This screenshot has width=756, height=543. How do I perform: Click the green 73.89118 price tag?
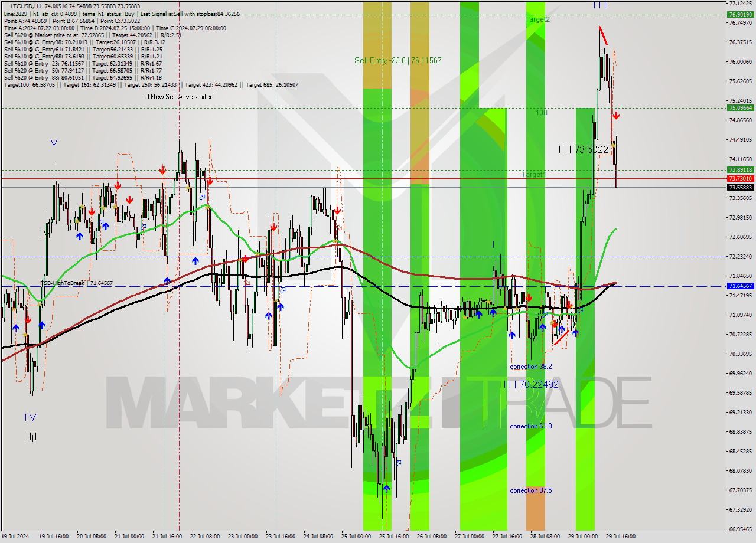point(740,170)
